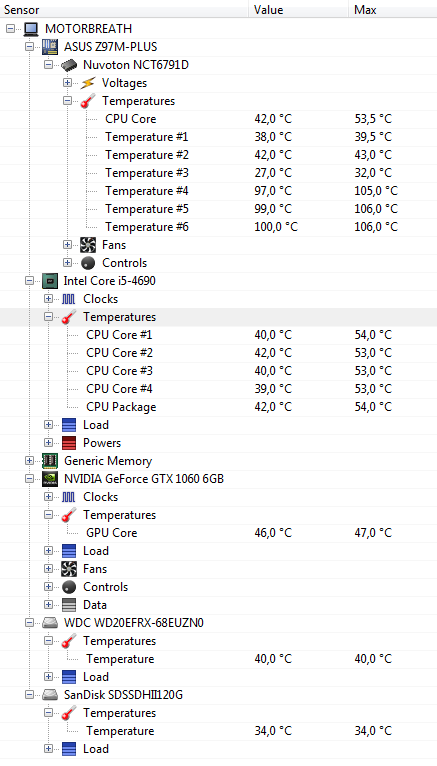Click the WDC Temperatures thermometer icon
This screenshot has height=766, width=437.
click(69, 641)
